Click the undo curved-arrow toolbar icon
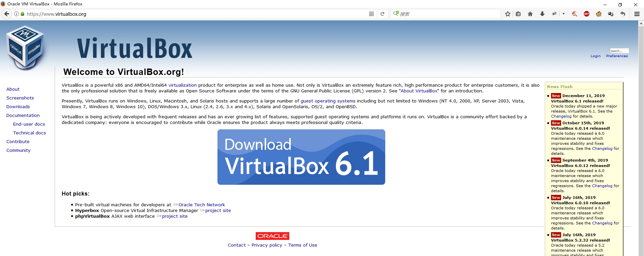The width and height of the screenshot is (644, 256). [x=623, y=14]
